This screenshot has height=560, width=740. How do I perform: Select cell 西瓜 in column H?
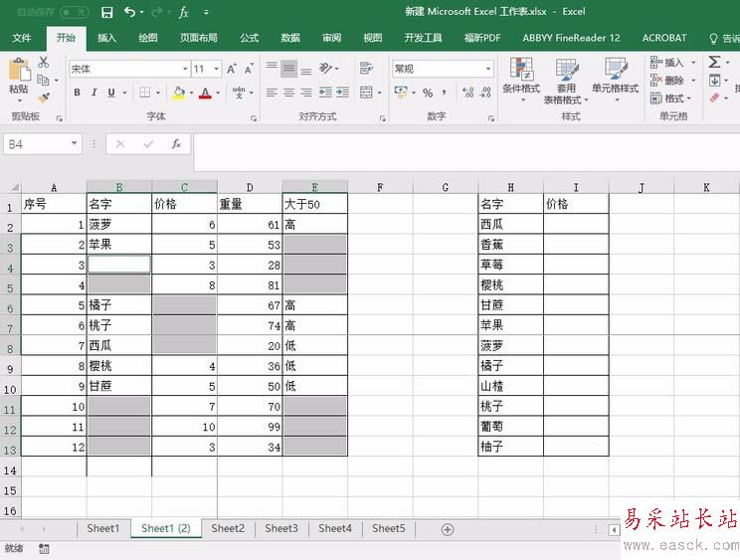pyautogui.click(x=510, y=224)
